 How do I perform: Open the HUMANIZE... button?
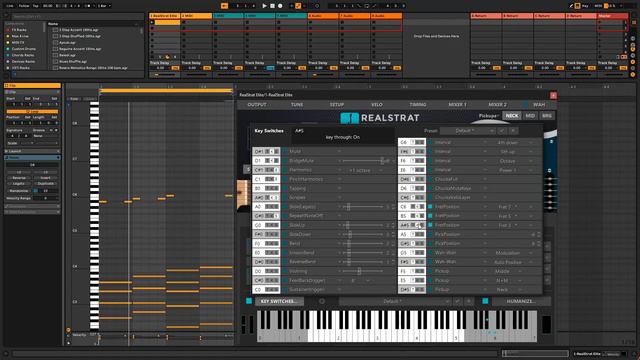(x=521, y=301)
